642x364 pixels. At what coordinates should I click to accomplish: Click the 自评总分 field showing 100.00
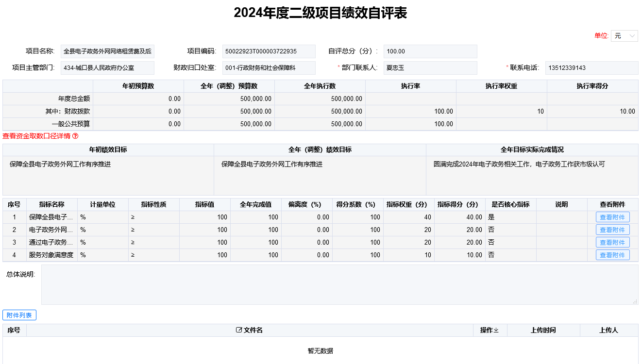(430, 51)
